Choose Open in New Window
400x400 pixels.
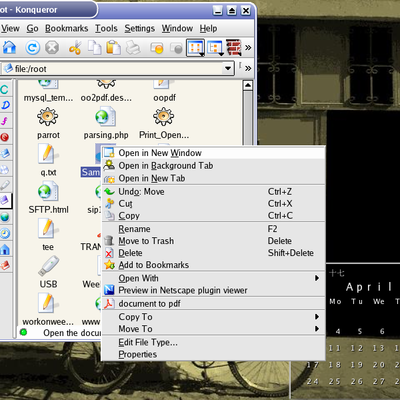pyautogui.click(x=213, y=153)
